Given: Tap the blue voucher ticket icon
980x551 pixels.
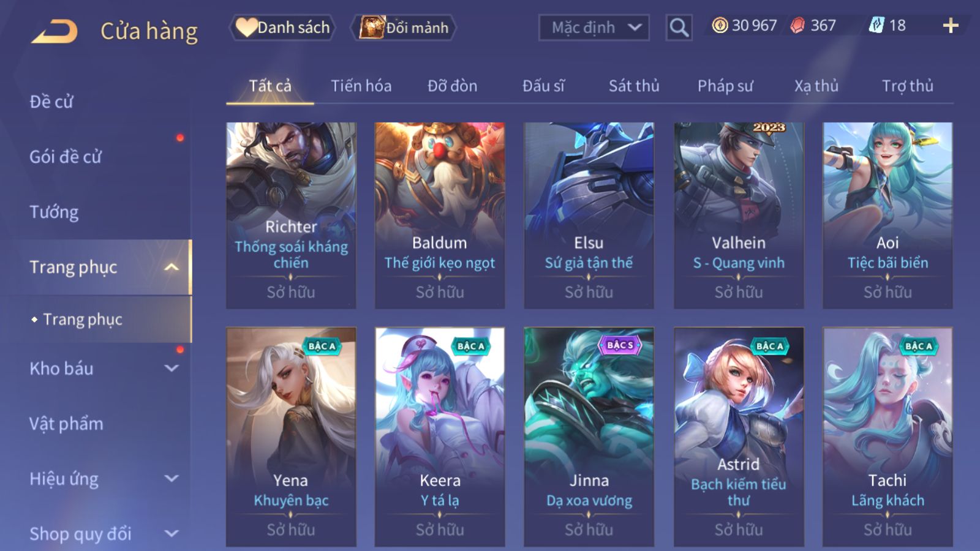Looking at the screenshot, I should coord(876,25).
